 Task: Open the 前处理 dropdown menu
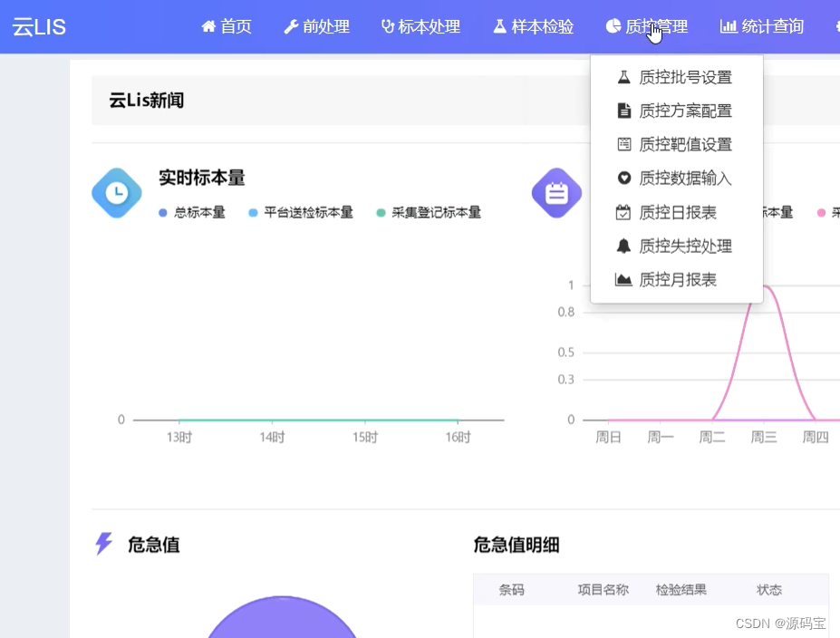pyautogui.click(x=316, y=26)
